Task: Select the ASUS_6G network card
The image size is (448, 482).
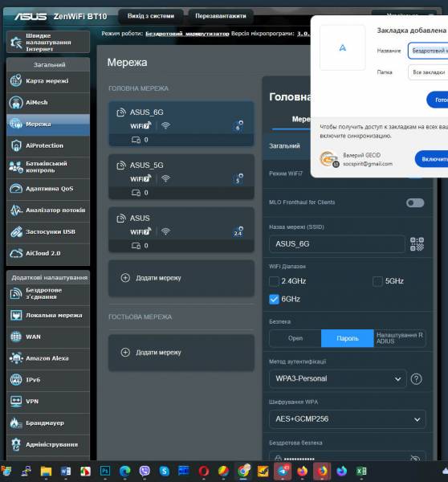Action: pos(181,124)
